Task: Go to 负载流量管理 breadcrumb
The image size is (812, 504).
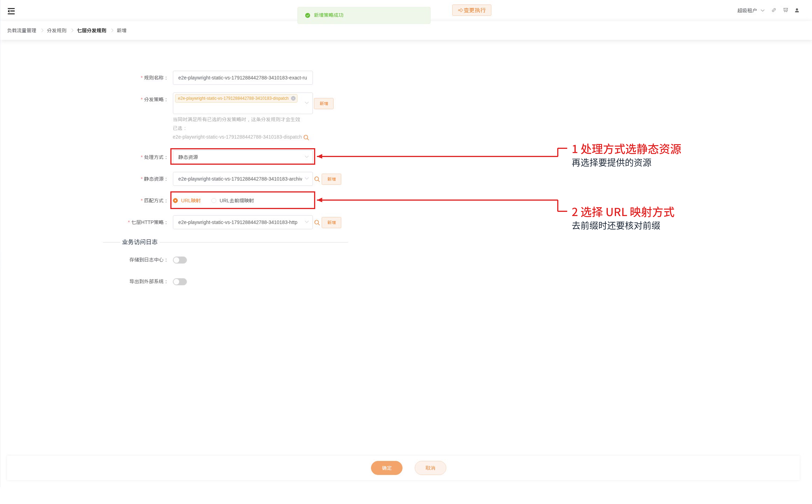Action: (22, 30)
